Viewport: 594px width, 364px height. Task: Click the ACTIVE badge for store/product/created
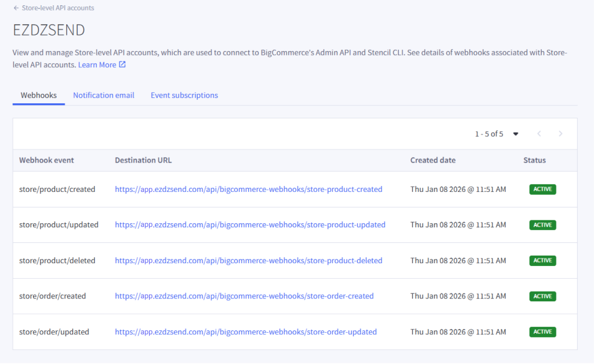542,189
